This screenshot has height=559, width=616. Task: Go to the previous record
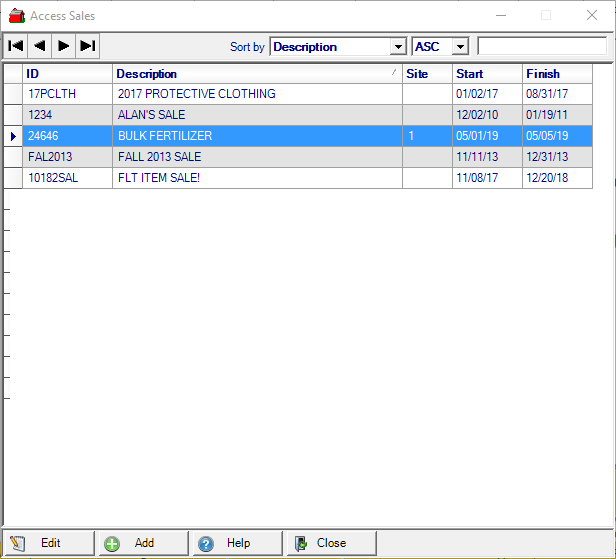click(x=40, y=46)
